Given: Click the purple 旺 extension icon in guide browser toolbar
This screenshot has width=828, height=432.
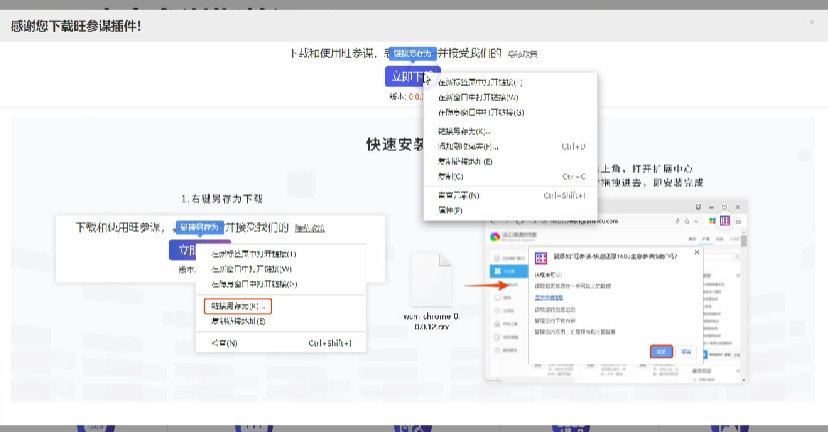Looking at the screenshot, I should click(724, 221).
